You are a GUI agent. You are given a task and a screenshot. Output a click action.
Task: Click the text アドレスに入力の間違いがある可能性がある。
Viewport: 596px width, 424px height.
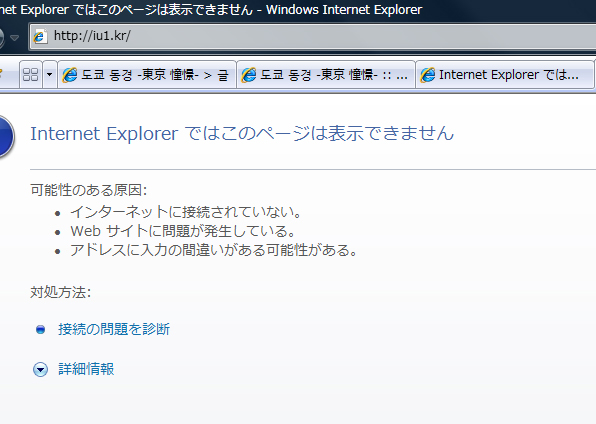pyautogui.click(x=214, y=250)
